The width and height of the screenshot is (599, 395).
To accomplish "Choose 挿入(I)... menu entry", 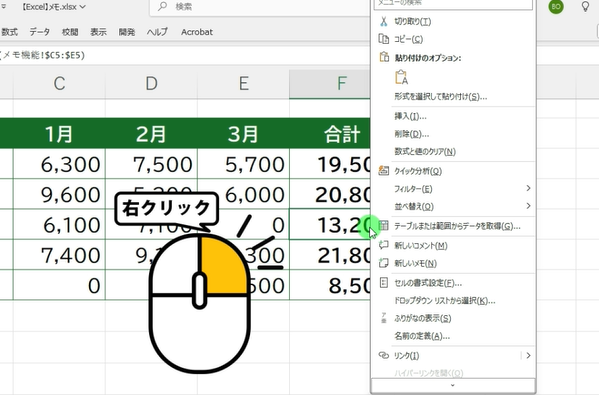I will [410, 116].
